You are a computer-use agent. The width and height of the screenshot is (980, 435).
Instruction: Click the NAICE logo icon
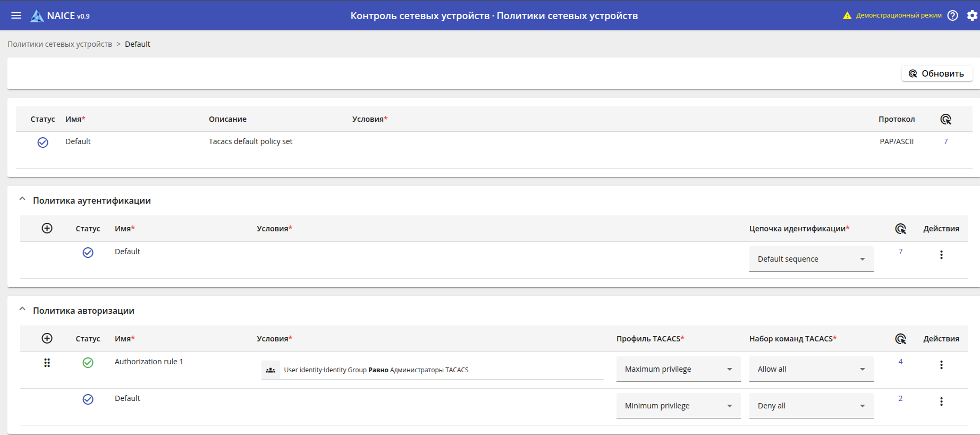click(37, 16)
